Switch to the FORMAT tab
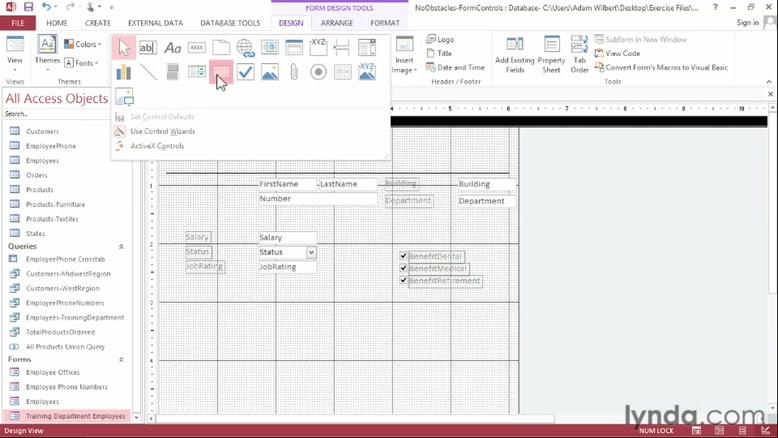The width and height of the screenshot is (778, 438). tap(385, 23)
